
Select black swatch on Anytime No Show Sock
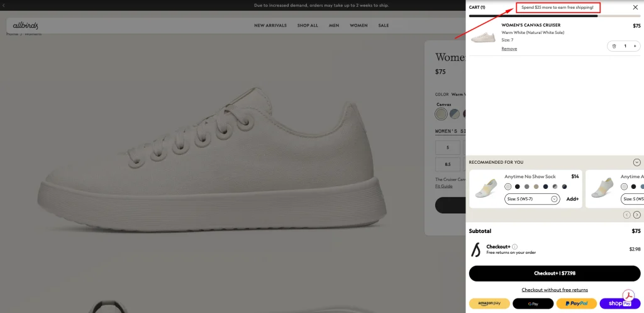518,186
